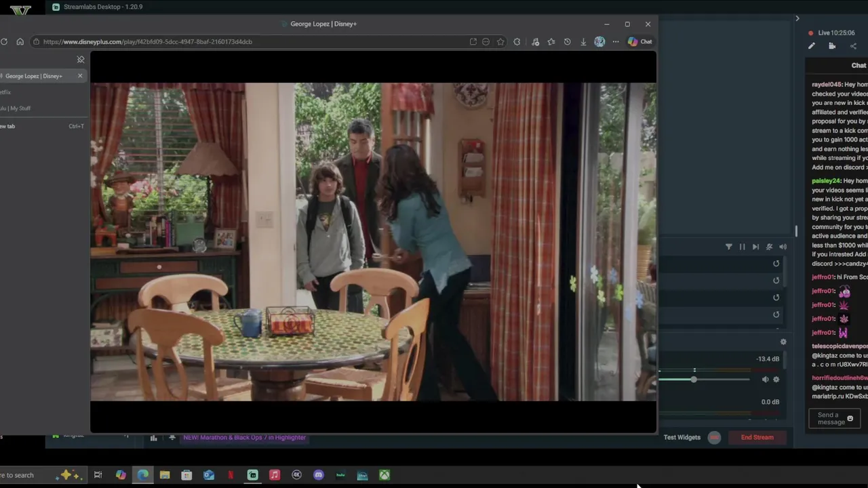
Task: Mute event sounds with speaker icon
Action: 783,247
